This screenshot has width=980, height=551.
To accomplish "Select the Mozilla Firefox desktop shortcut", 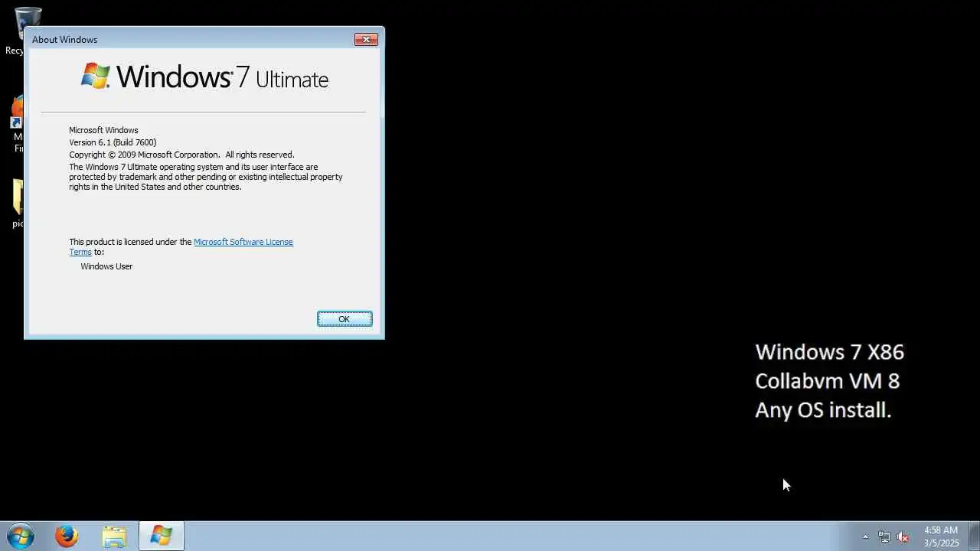I will point(17,122).
